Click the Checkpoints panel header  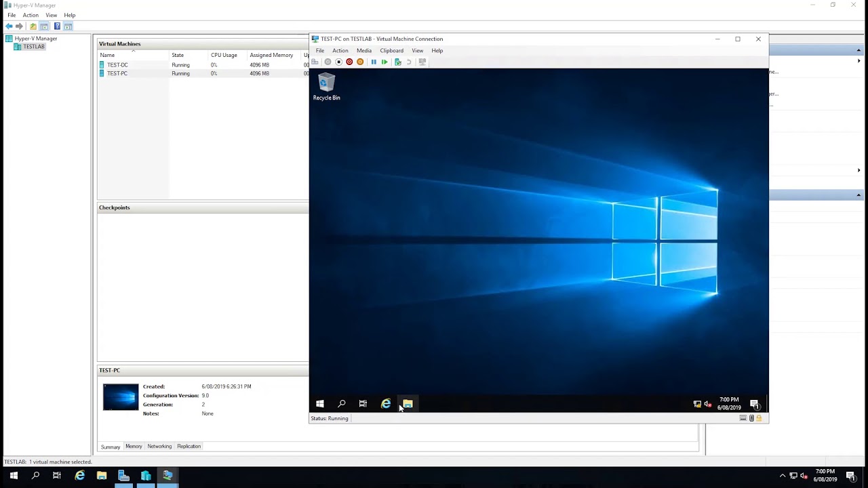click(x=203, y=207)
